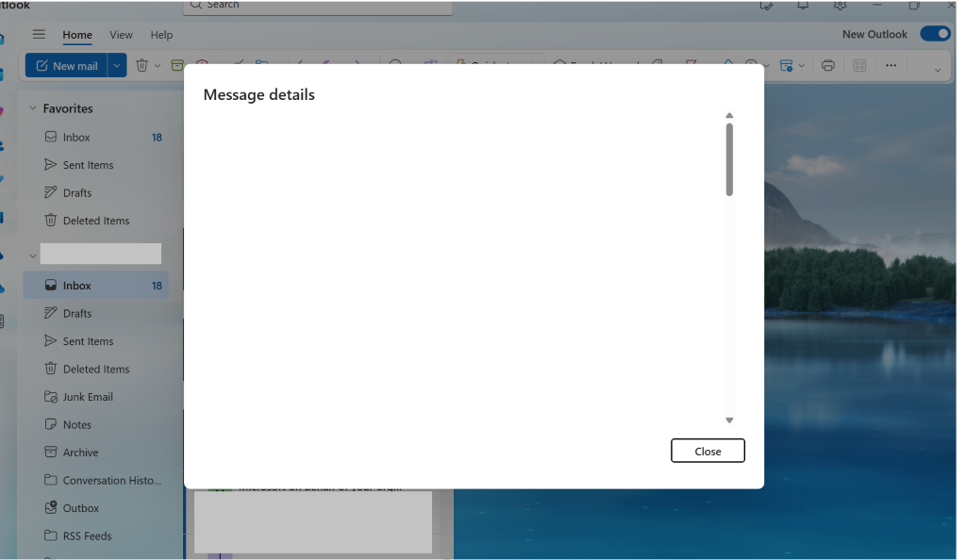
Task: Open the Outbox folder
Action: pyautogui.click(x=97, y=508)
